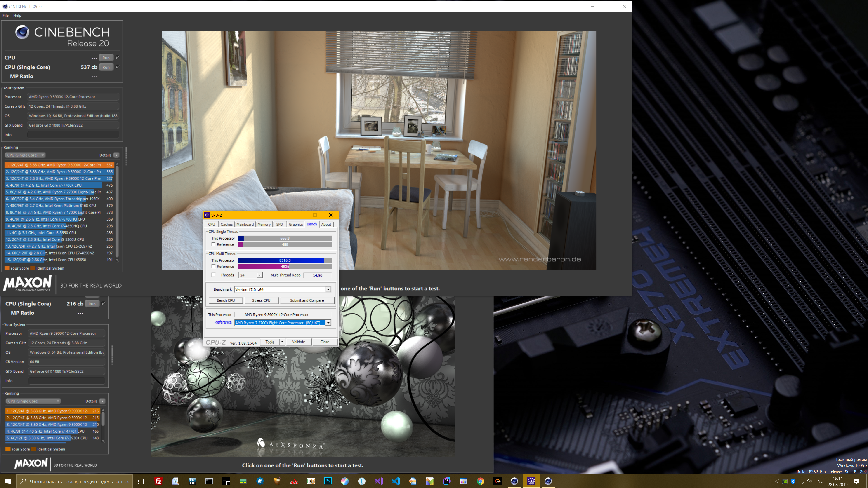Open Google Chrome in the taskbar
The height and width of the screenshot is (488, 868).
coord(481,481)
